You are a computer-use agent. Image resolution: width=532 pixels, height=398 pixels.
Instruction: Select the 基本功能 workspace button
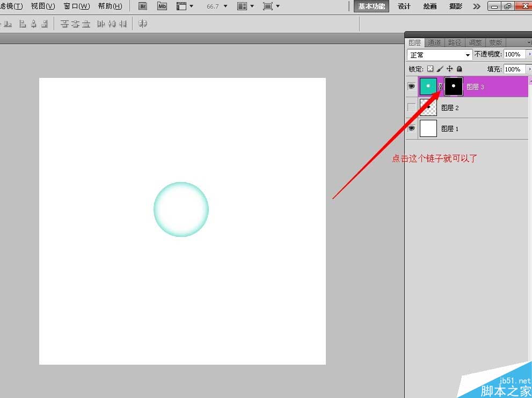click(x=371, y=6)
